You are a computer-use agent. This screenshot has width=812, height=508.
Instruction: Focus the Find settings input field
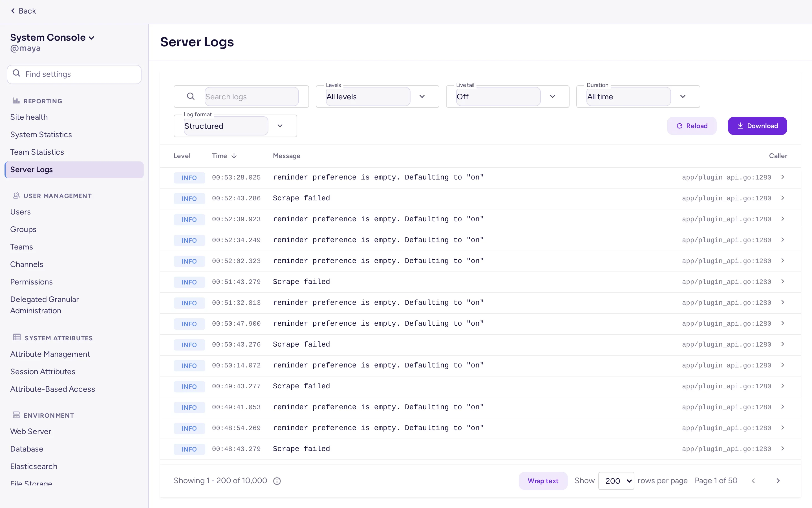point(74,74)
